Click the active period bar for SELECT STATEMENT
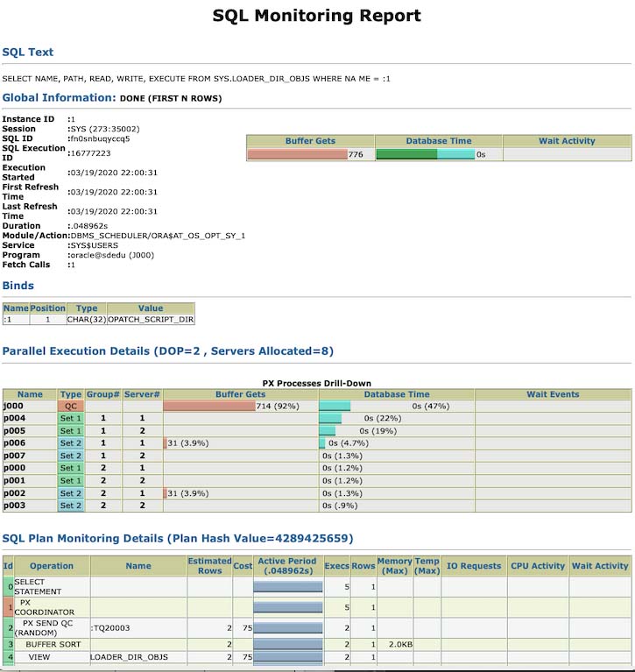The width and height of the screenshot is (635, 672). pos(288,587)
